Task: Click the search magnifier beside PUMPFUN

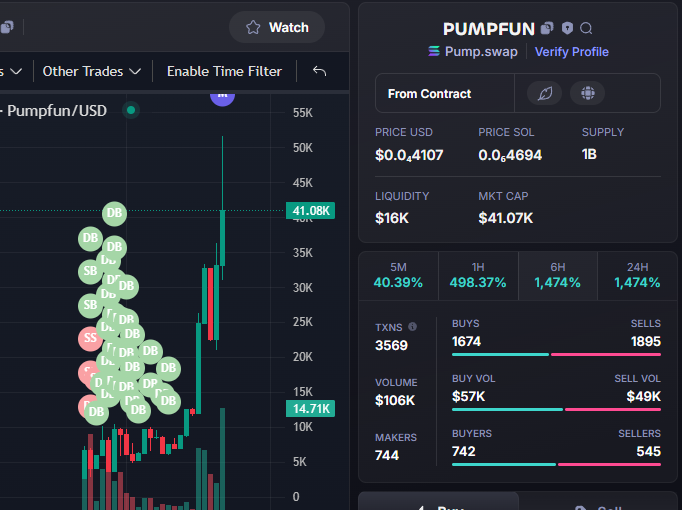Action: point(586,28)
